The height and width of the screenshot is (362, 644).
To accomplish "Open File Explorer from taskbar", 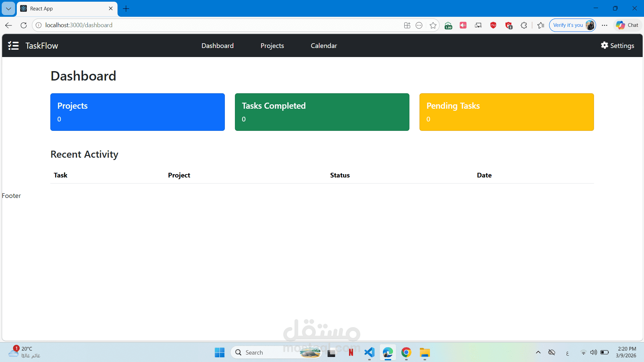I will [x=425, y=352].
